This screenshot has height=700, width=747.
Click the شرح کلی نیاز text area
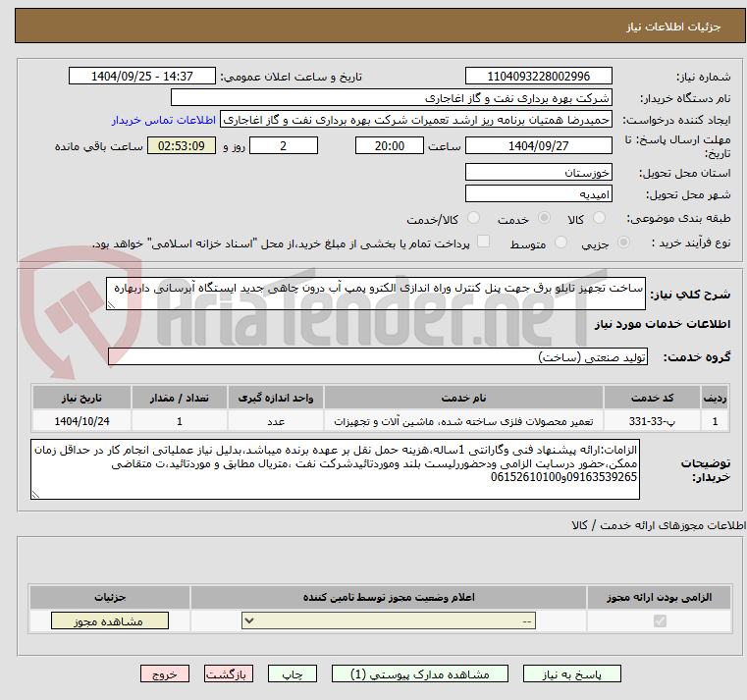click(x=375, y=294)
